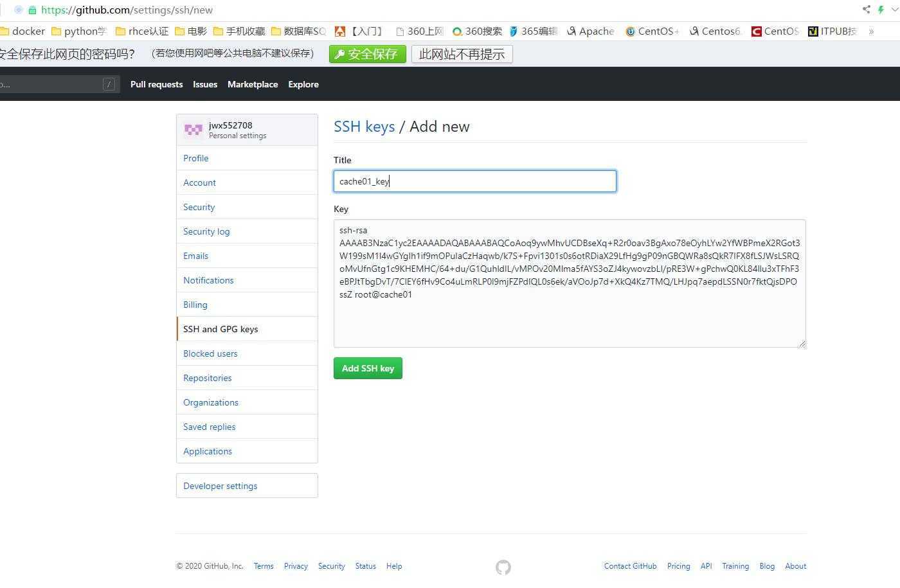Click the Title input field

[x=475, y=181]
